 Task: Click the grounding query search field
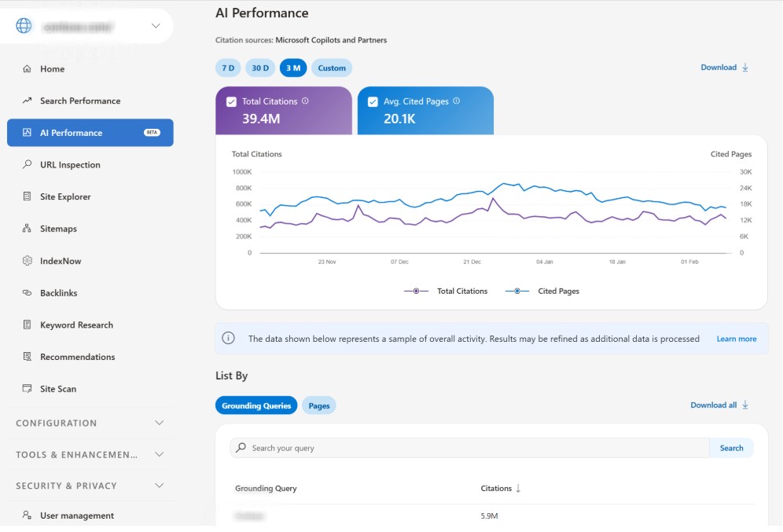click(x=472, y=447)
